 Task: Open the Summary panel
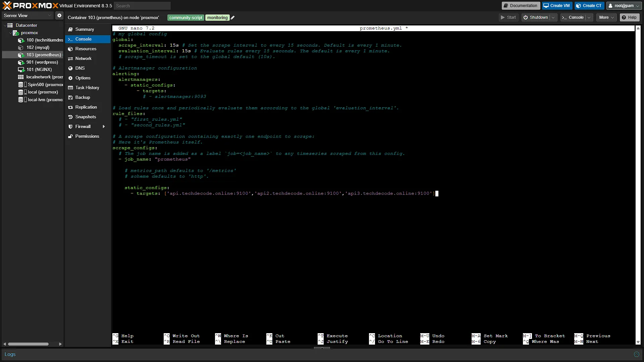tap(88, 29)
